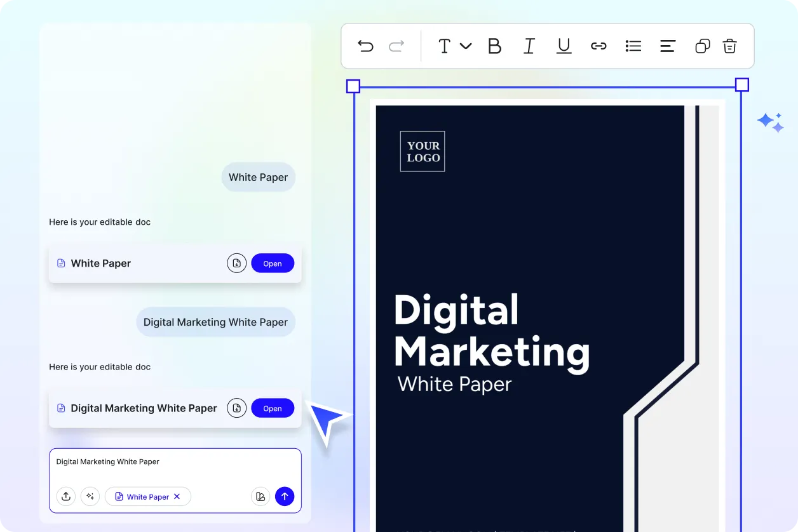Click the White Paper file card title
The height and width of the screenshot is (532, 798).
pos(101,263)
